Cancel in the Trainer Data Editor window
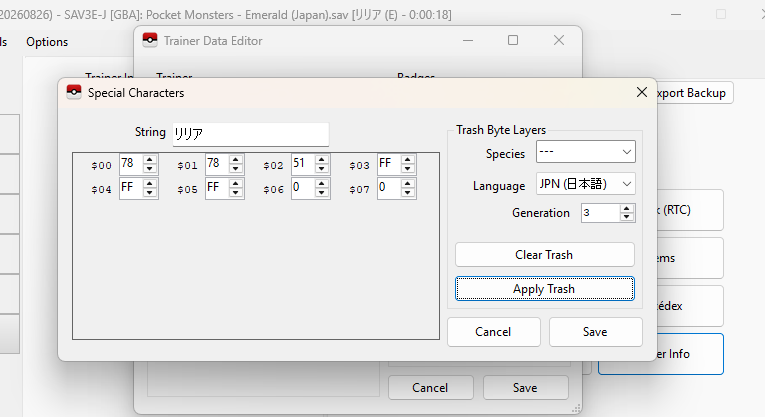This screenshot has width=765, height=417. coord(430,388)
